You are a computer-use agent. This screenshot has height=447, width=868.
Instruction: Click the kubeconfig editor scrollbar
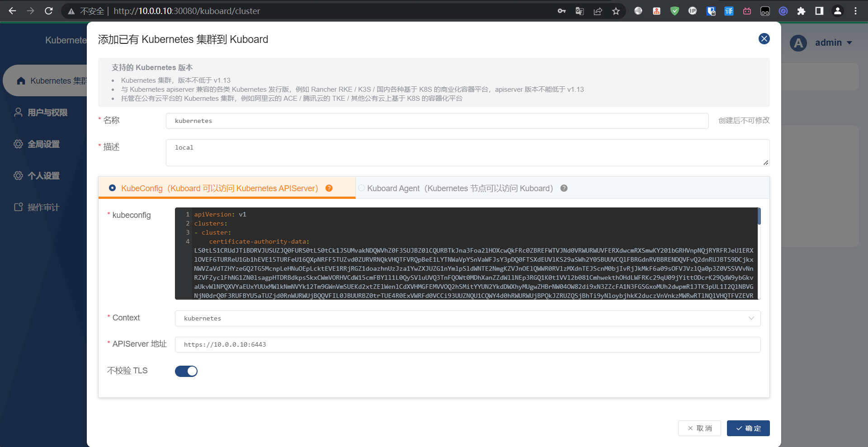point(759,216)
